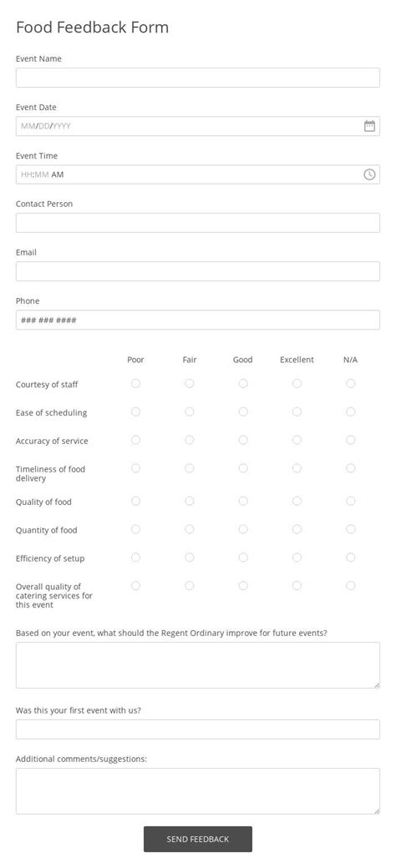Rate Ease of scheduling as Fair
Image resolution: width=396 pixels, height=868 pixels.
click(190, 411)
